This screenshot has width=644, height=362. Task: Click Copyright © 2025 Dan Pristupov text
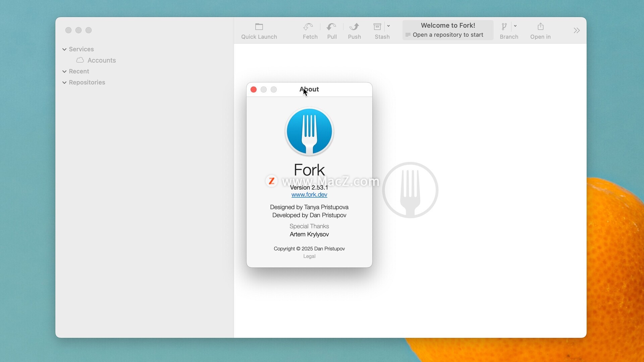[309, 249]
